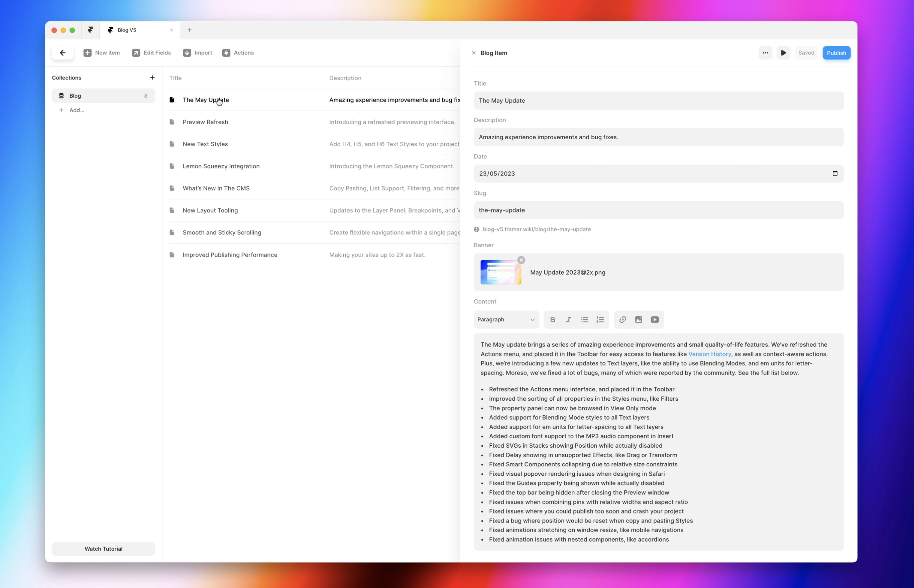Click the May Update banner thumbnail
The image size is (914, 588).
[x=500, y=272]
